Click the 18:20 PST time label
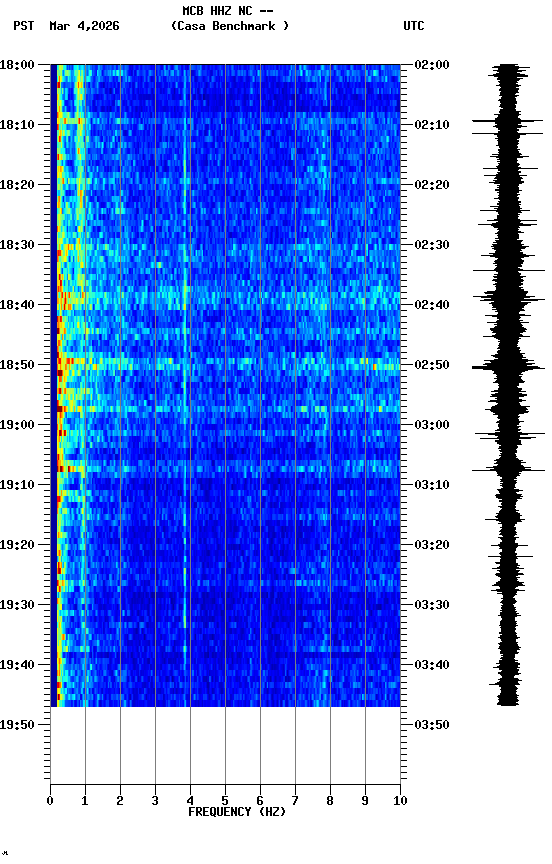The height and width of the screenshot is (864, 552). pos(17,185)
